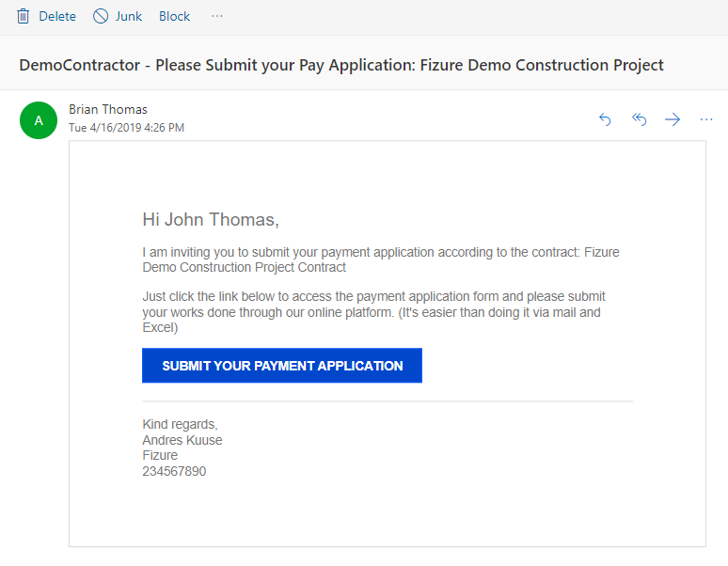Click the Junk circle-slash icon
This screenshot has width=728, height=566.
(x=101, y=16)
